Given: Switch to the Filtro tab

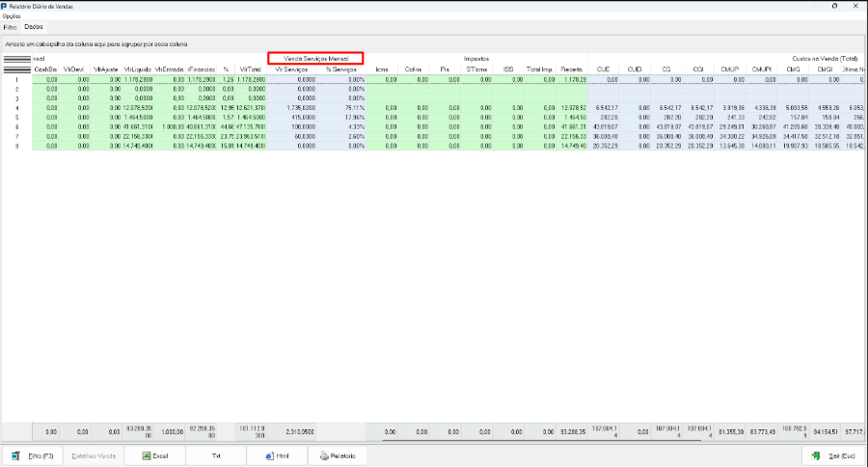Looking at the screenshot, I should point(10,27).
